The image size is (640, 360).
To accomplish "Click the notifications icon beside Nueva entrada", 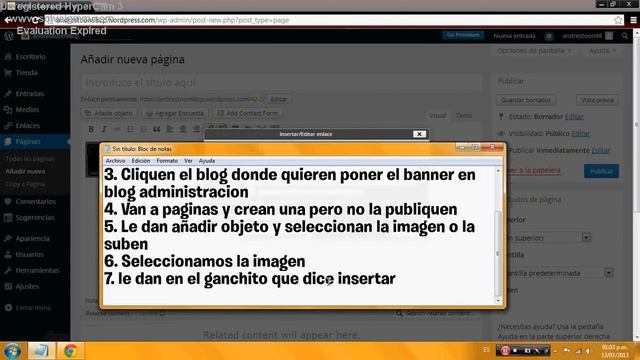I will [549, 36].
